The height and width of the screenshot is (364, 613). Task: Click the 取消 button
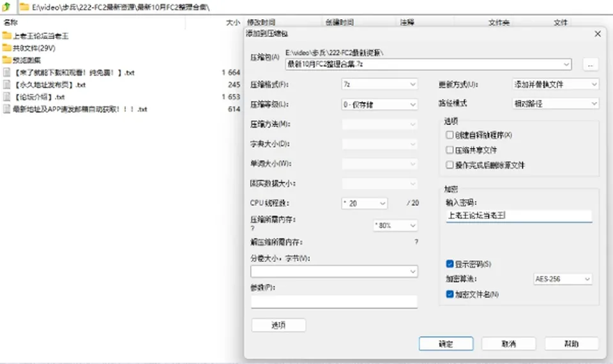coord(509,344)
